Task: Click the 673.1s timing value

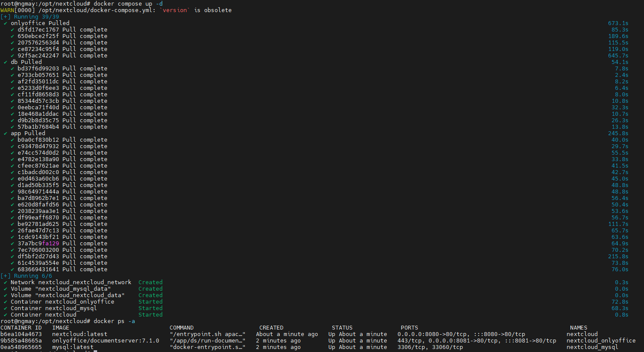Action: [618, 23]
